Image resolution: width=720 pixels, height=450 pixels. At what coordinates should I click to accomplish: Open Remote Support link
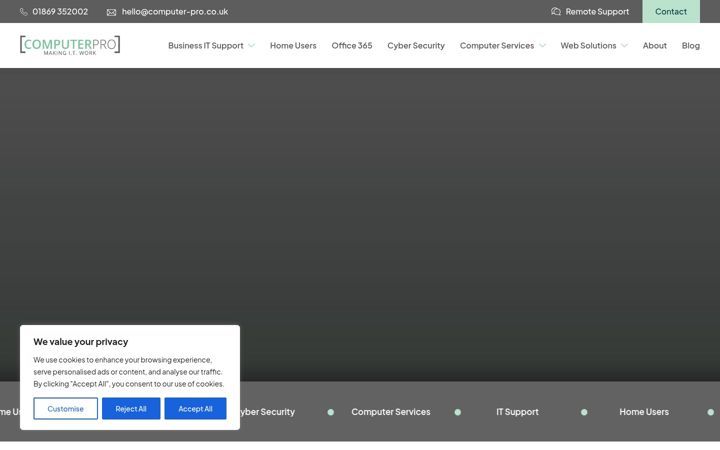click(597, 11)
